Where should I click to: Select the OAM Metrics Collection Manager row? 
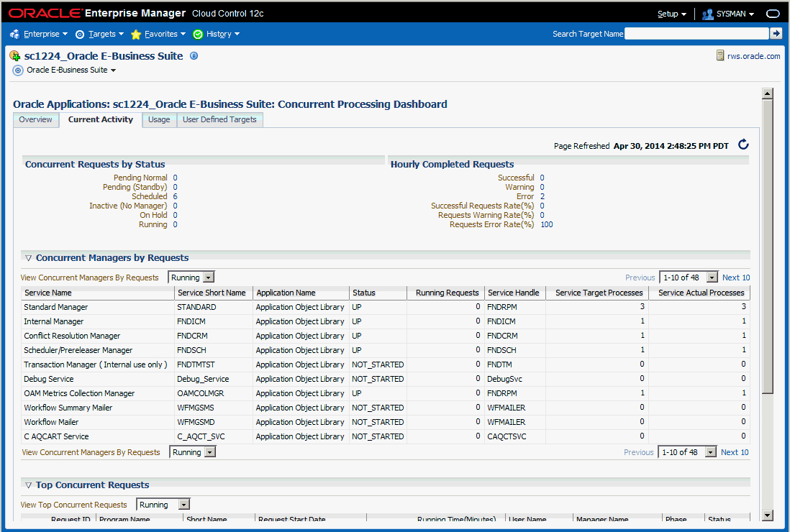click(x=386, y=393)
